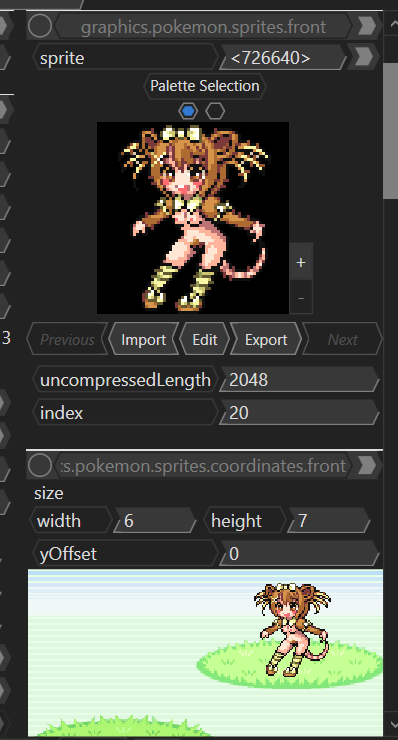Edit the width value 6
Image resolution: width=398 pixels, height=740 pixels.
click(155, 521)
